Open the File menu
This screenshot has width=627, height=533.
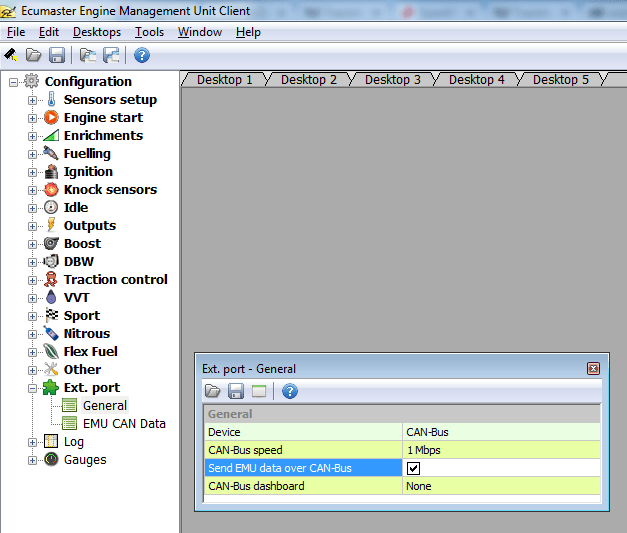click(x=16, y=32)
